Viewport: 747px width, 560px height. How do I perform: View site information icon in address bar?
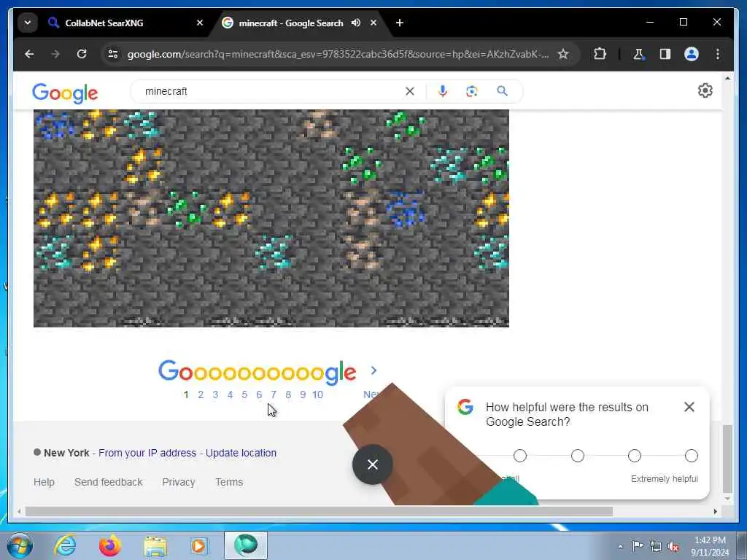point(113,54)
